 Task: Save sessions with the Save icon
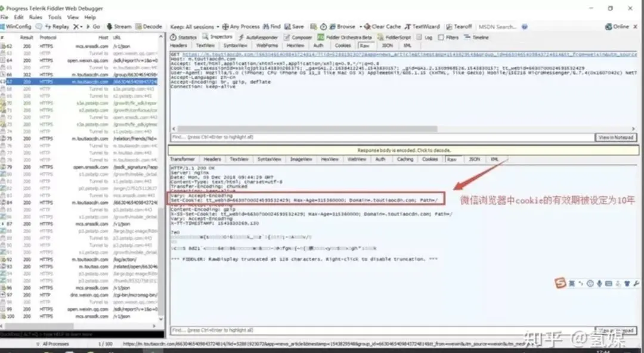coord(294,26)
